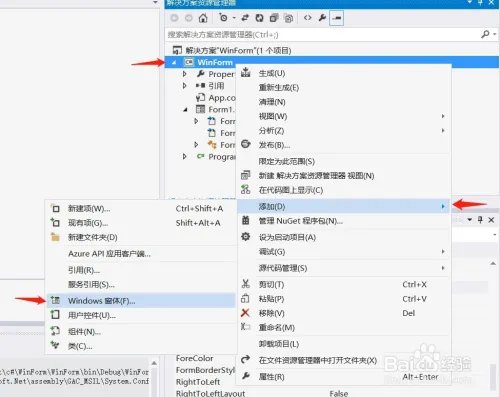
Task: Open the 添加(D) submenu
Action: tap(344, 206)
